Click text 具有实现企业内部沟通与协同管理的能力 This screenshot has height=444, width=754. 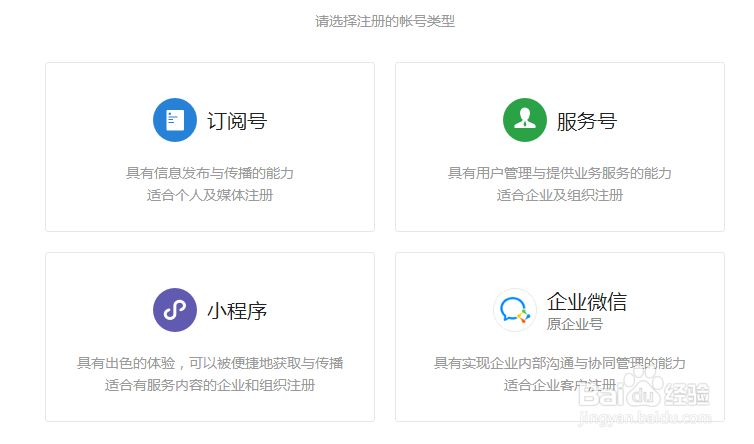(x=560, y=363)
